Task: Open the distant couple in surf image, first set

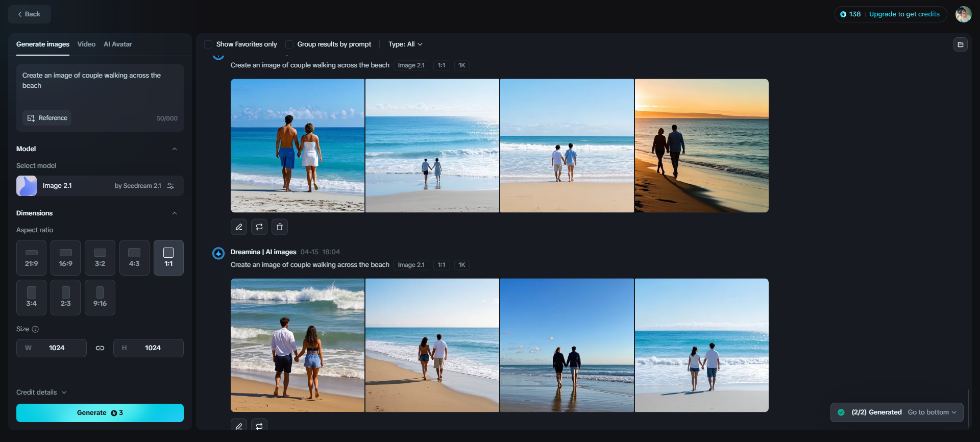Action: pos(432,145)
